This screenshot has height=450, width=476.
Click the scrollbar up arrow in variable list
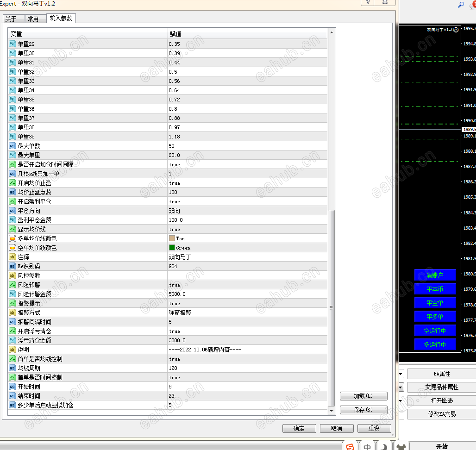click(331, 32)
